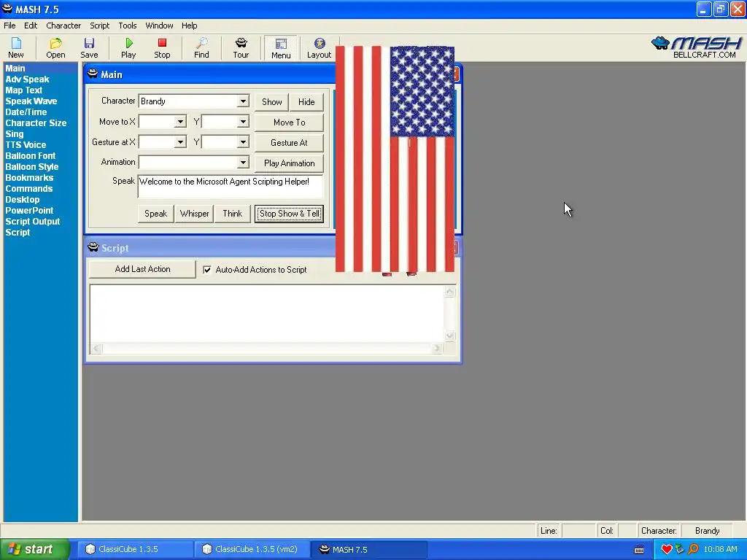Click the script area's scroll-down arrow
The width and height of the screenshot is (747, 560).
(449, 336)
